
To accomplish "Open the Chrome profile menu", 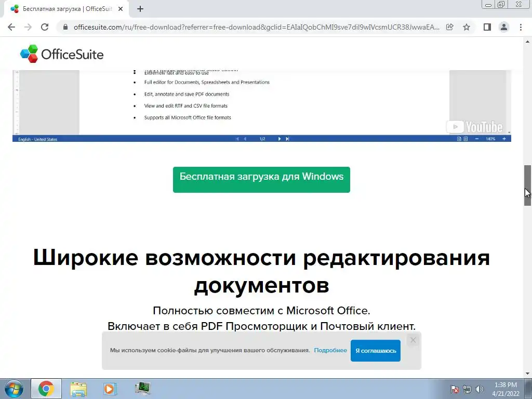I will click(504, 27).
